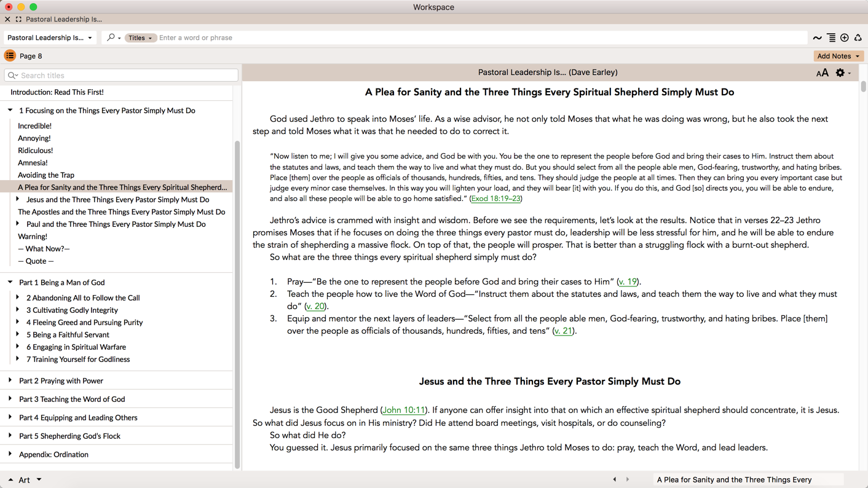Viewport: 868px width, 488px height.
Task: Select the Avoiding the Trap section
Action: pos(46,175)
